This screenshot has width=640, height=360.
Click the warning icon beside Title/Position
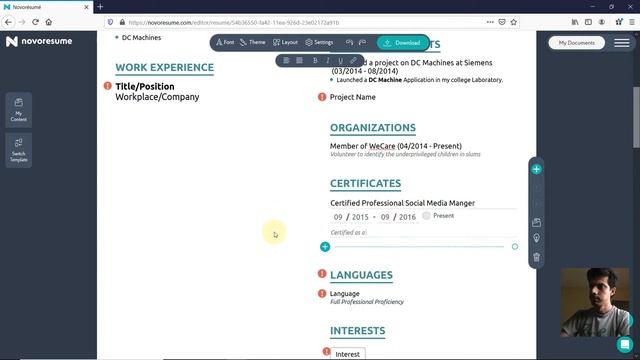coord(107,86)
